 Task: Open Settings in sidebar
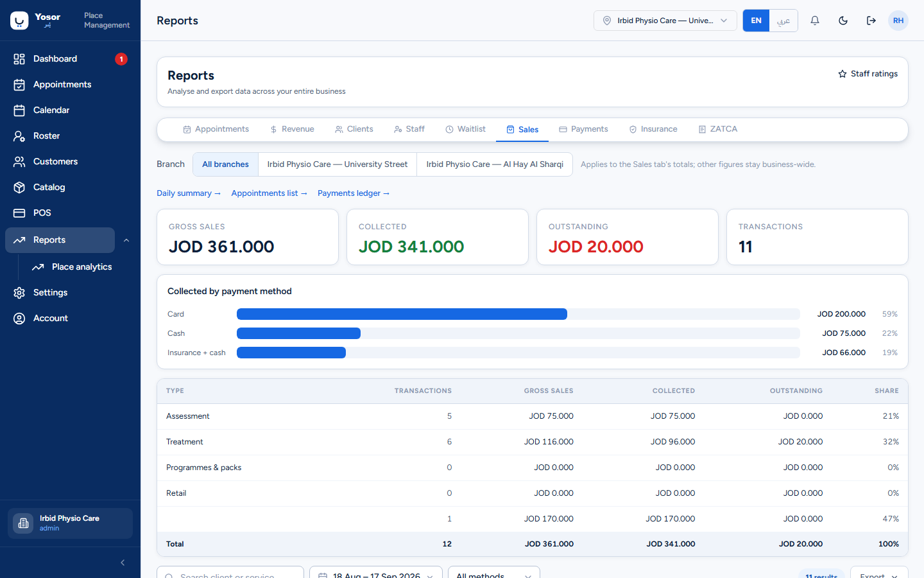click(x=70, y=293)
